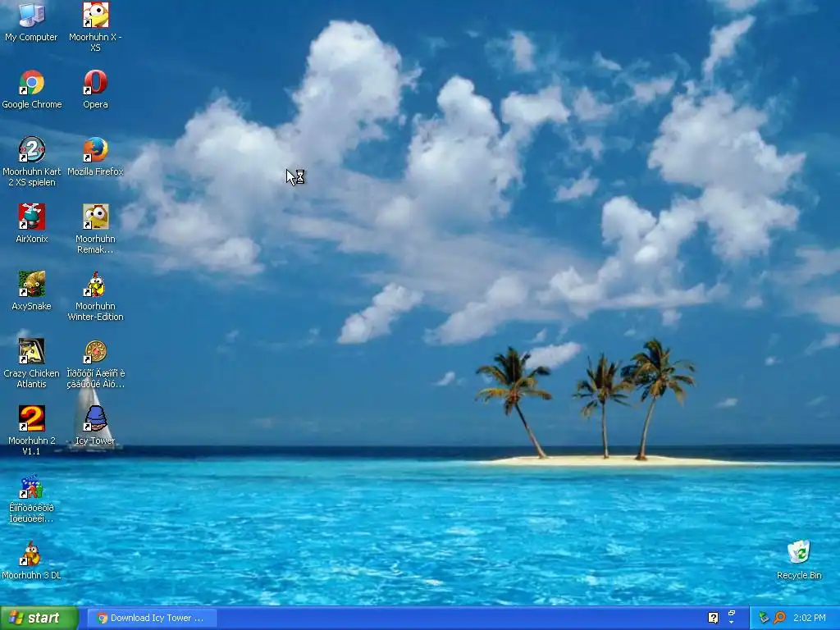
Task: Click the question-mark help icon on taskbar
Action: point(713,618)
